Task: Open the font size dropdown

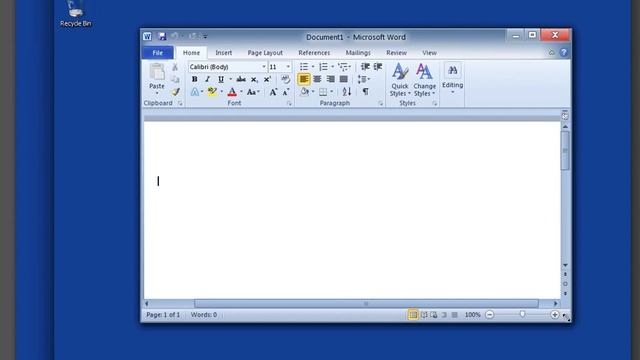Action: pyautogui.click(x=288, y=67)
